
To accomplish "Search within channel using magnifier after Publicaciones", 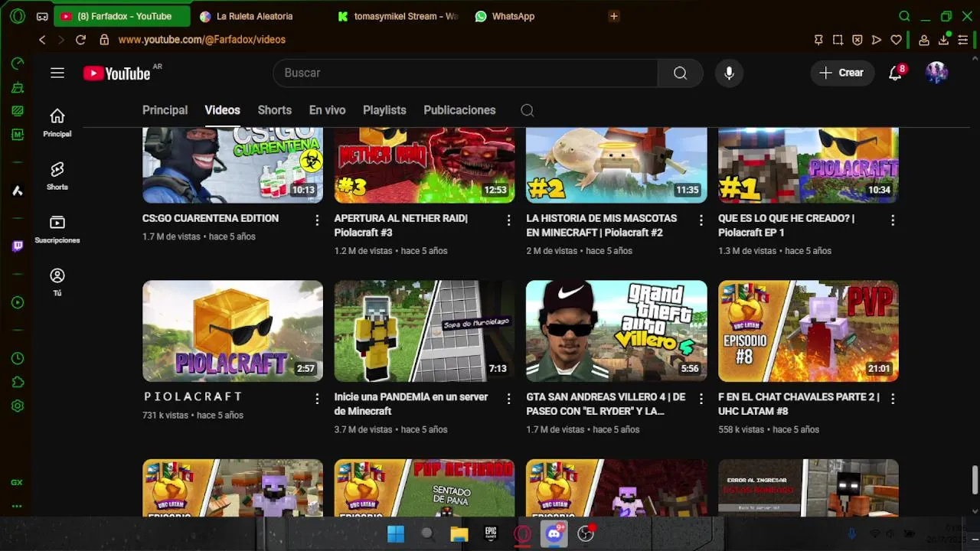I will click(x=527, y=110).
